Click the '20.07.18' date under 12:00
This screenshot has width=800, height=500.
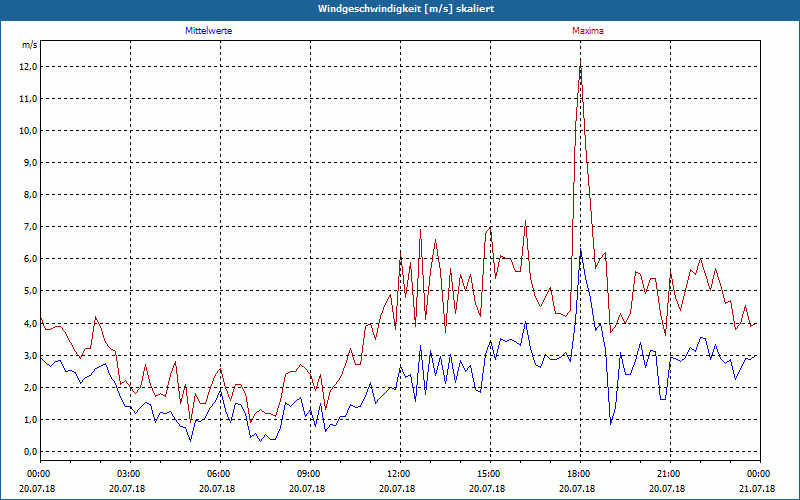click(x=397, y=489)
